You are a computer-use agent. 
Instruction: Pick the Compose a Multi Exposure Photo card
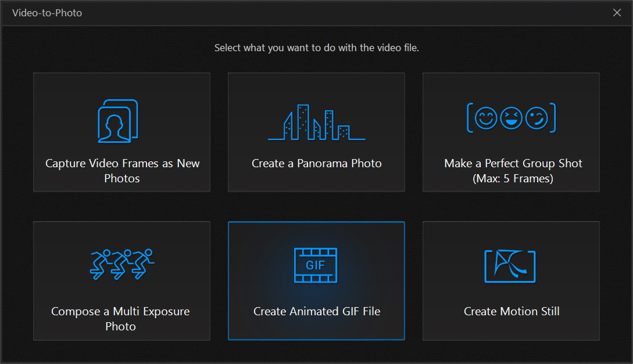point(121,280)
